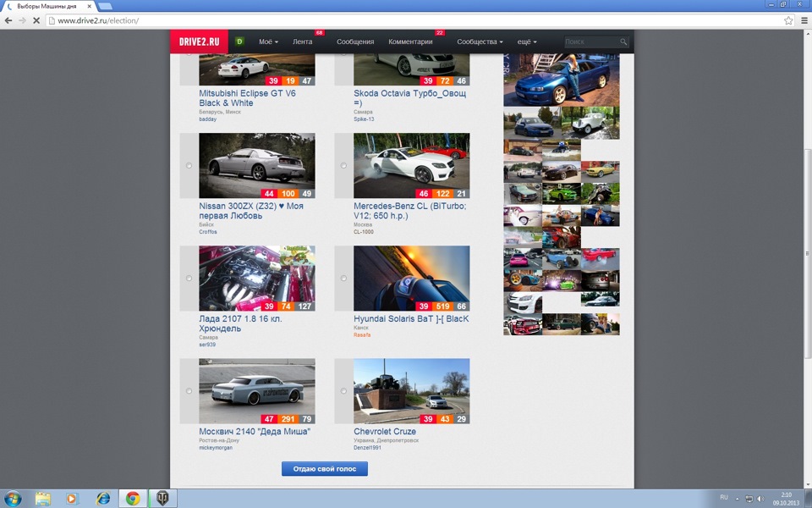The width and height of the screenshot is (812, 508).
Task: Open user Denzel1991 profile link
Action: [x=367, y=447]
